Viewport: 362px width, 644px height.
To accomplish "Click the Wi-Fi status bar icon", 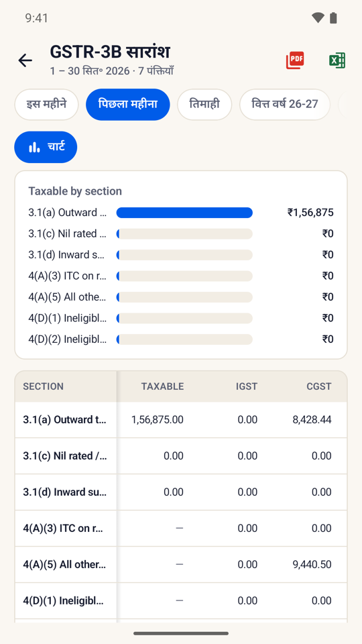I will 318,17.
